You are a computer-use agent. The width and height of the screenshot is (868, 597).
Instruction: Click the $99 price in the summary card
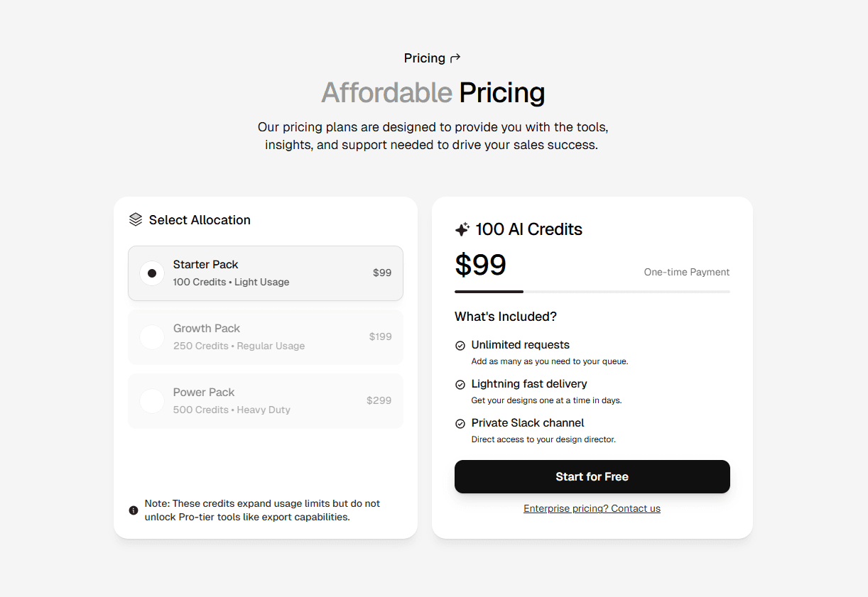(480, 264)
